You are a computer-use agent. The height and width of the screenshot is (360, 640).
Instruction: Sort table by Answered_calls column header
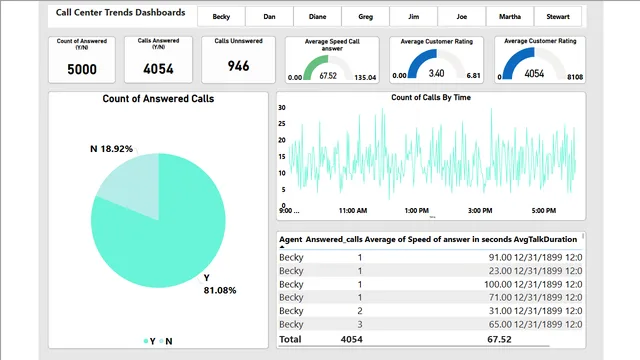[334, 240]
